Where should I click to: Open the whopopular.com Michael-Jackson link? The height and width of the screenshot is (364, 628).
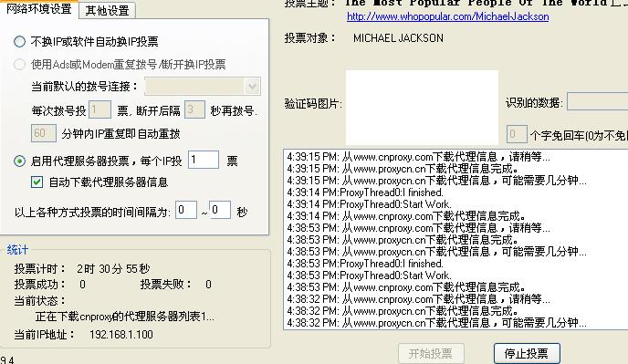pos(448,16)
